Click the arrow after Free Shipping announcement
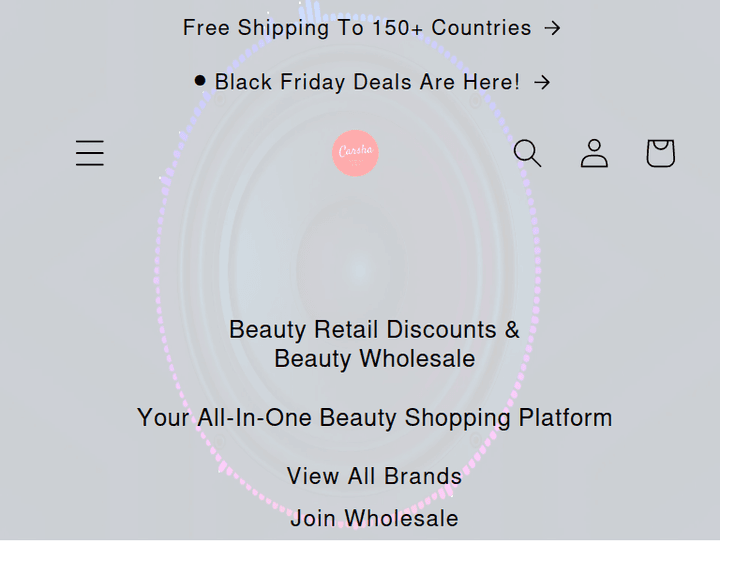Image resolution: width=750 pixels, height=563 pixels. coord(552,28)
